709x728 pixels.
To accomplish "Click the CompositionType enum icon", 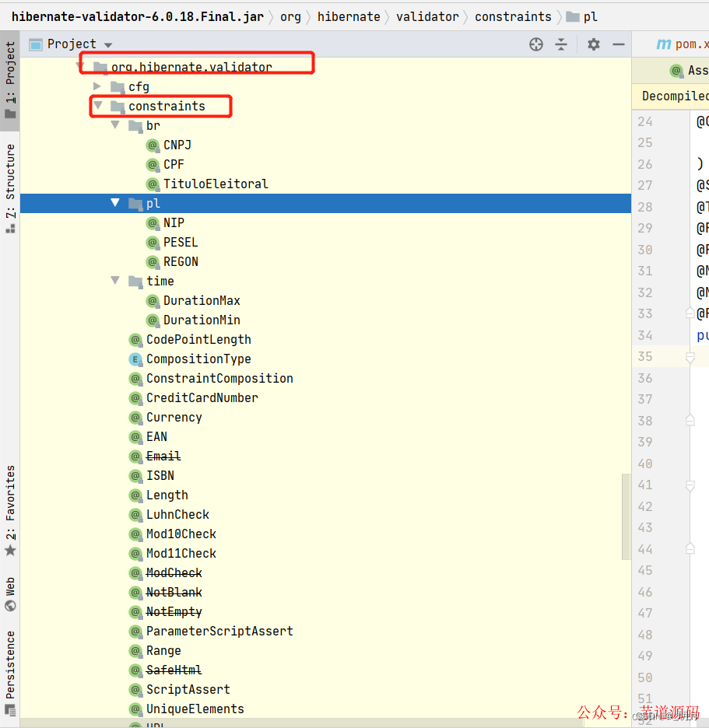I will (135, 359).
